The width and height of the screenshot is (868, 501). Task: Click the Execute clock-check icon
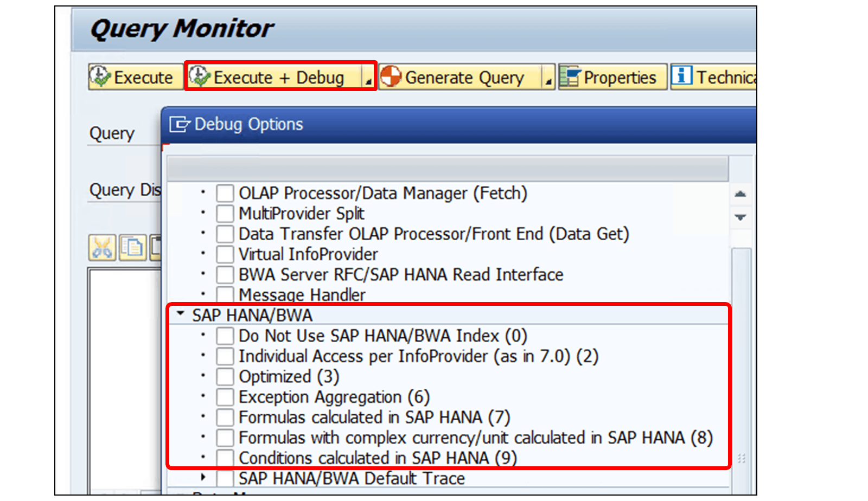click(100, 76)
